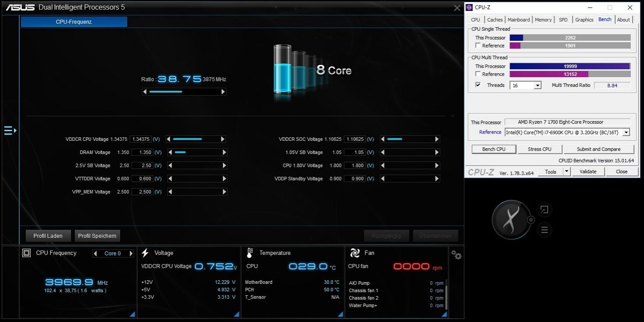Click the arrow icon beside X logo

pos(544,210)
